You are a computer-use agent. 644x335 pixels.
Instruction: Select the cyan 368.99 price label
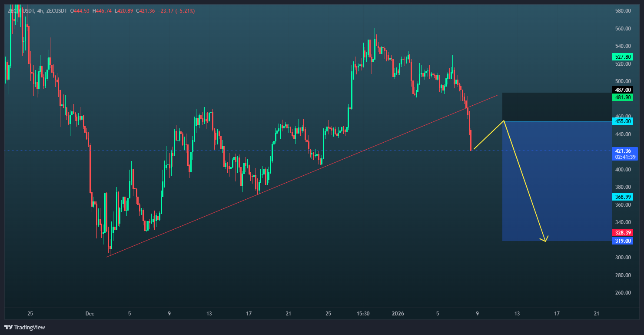pyautogui.click(x=622, y=197)
